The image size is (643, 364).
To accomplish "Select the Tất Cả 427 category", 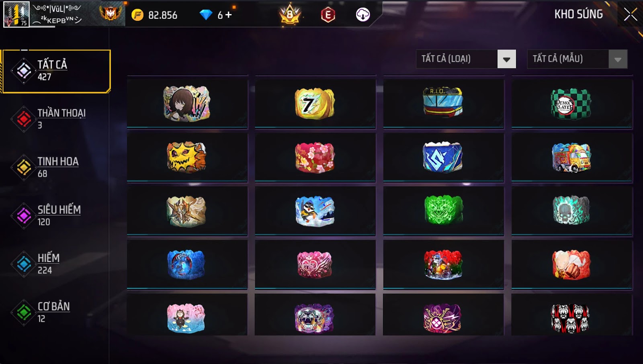I will point(56,71).
